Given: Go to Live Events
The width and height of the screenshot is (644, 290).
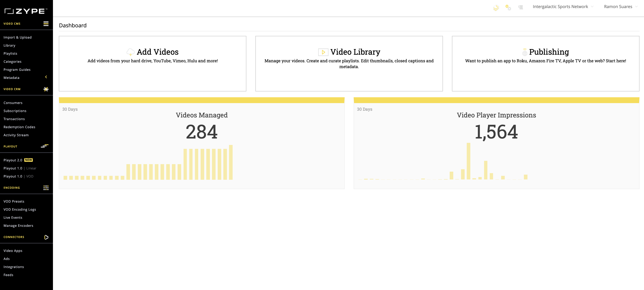Looking at the screenshot, I should [13, 217].
